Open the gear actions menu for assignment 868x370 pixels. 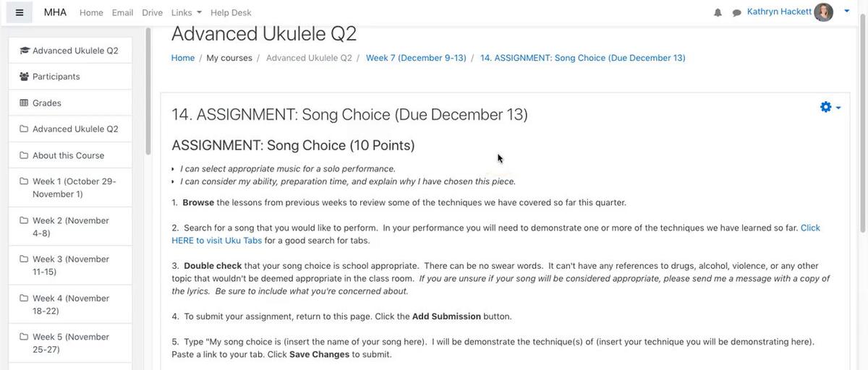(x=830, y=107)
